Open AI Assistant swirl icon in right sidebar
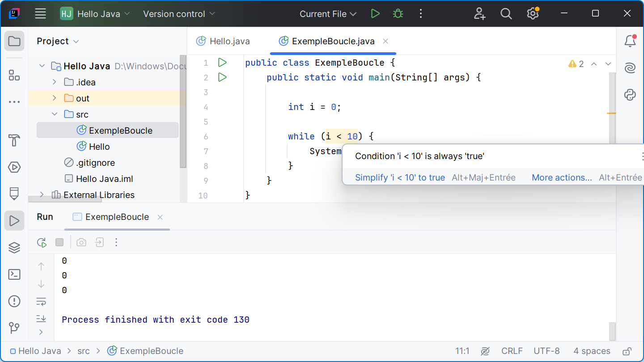644x362 pixels. click(x=630, y=68)
